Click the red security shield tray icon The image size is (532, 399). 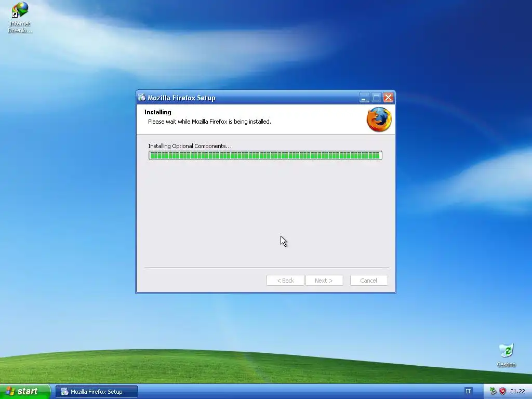[502, 391]
